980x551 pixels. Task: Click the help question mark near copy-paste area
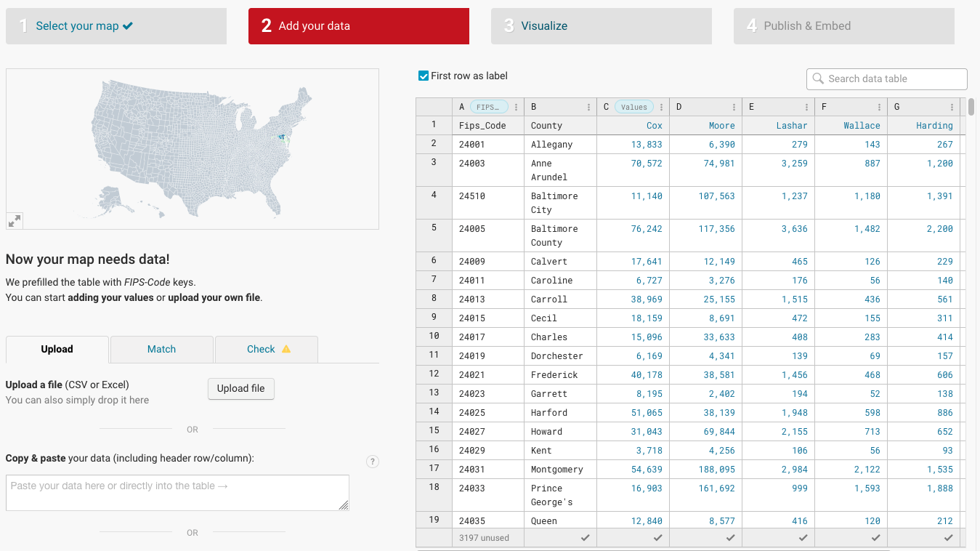click(373, 462)
